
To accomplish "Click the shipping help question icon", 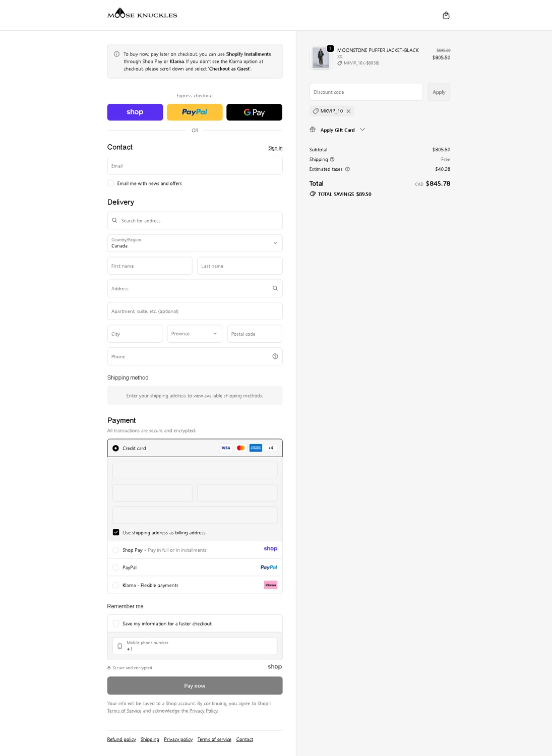I will pyautogui.click(x=332, y=159).
